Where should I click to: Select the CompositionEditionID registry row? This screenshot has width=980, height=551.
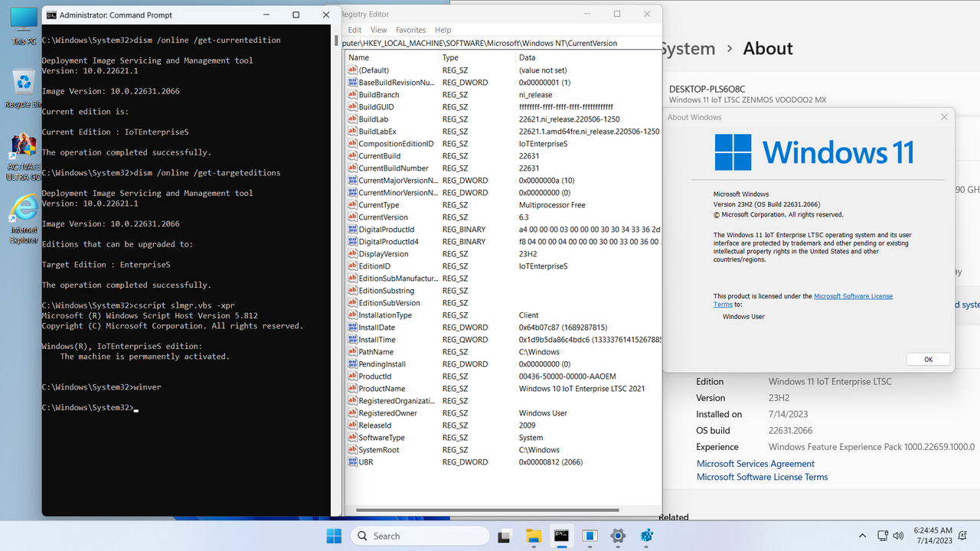pos(504,144)
